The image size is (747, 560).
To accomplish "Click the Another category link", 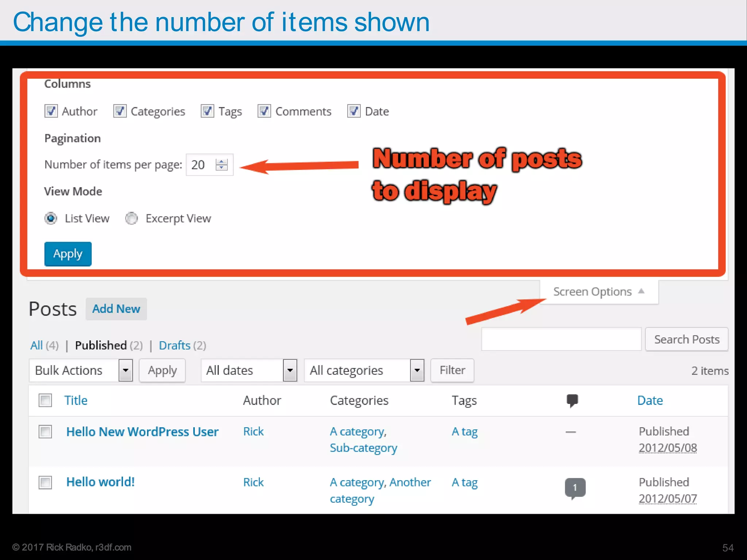I will pos(380,490).
